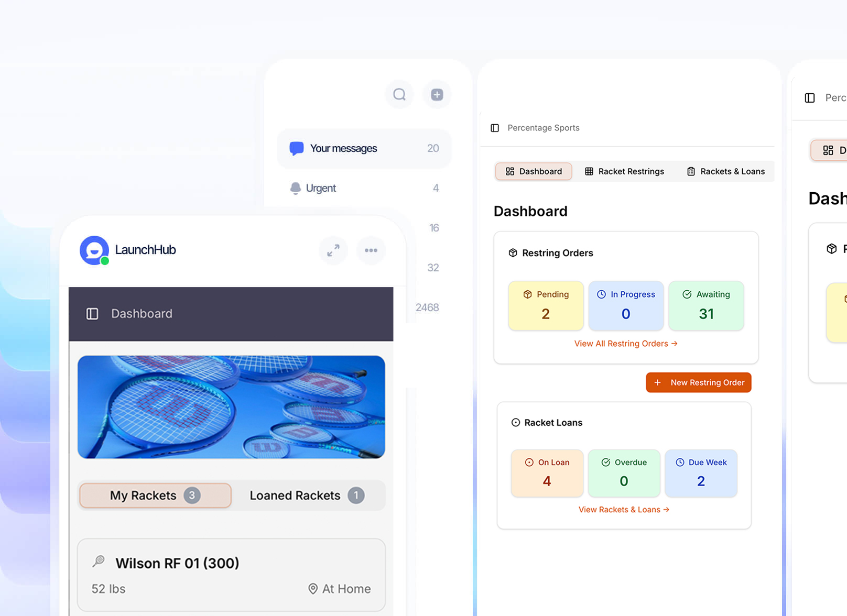This screenshot has width=847, height=616.
Task: Click the checkmark icon on the Awaiting card
Action: 687,294
